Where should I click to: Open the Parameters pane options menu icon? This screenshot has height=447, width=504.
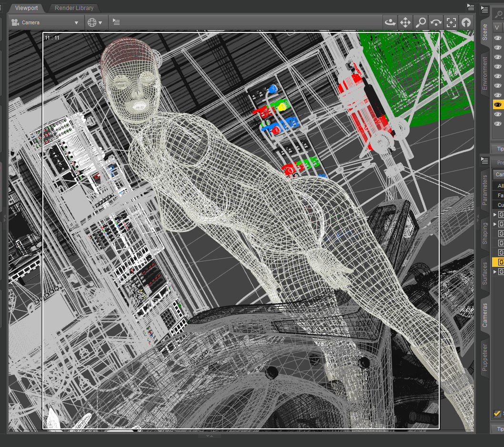[484, 161]
